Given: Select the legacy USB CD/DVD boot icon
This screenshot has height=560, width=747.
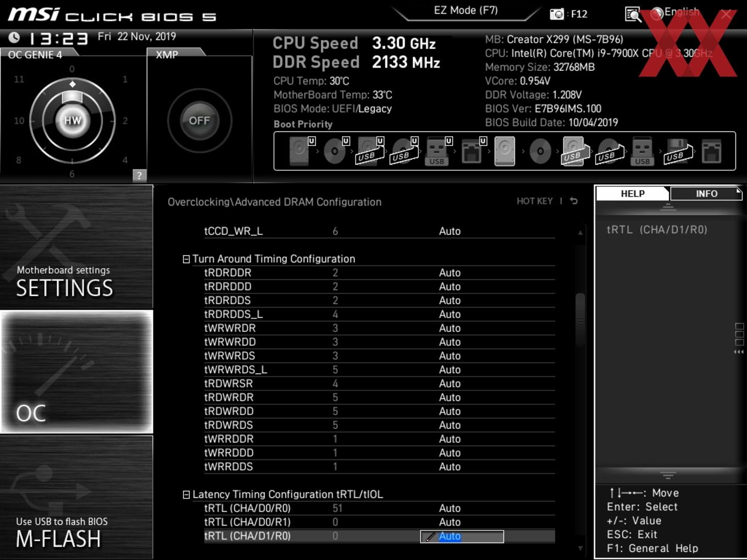Looking at the screenshot, I should coord(610,151).
